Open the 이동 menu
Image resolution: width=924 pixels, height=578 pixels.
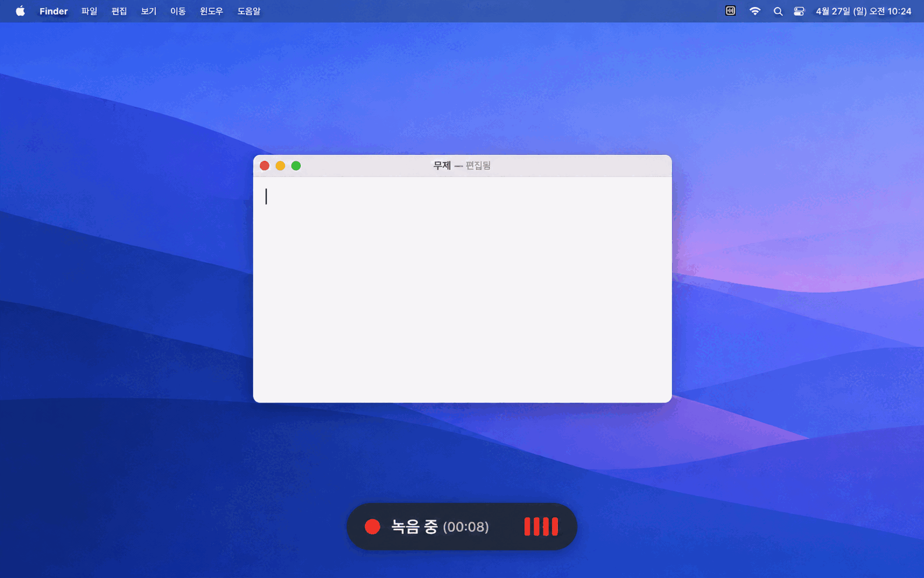(x=178, y=11)
